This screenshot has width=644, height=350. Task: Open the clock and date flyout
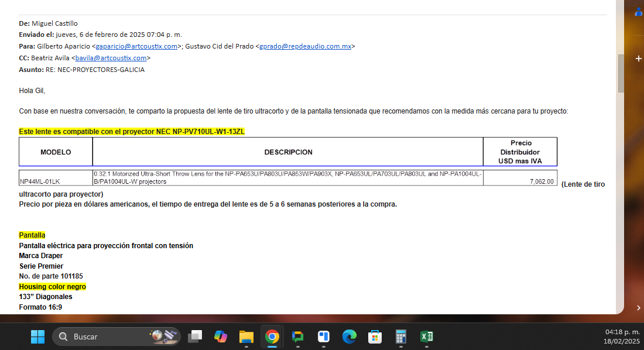[x=622, y=337]
